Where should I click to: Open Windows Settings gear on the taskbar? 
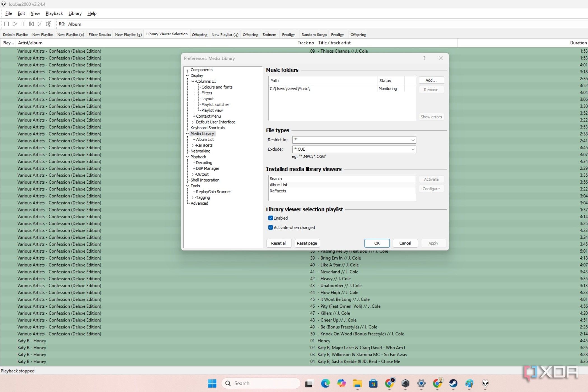coord(421,383)
